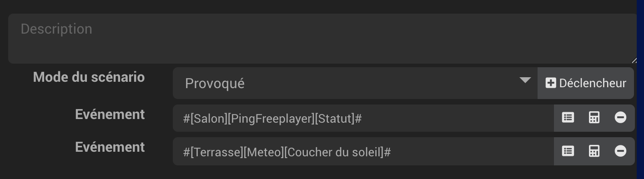Click the plus icon beside Déclencheur
Screen dimensions: 644x179
(x=551, y=83)
